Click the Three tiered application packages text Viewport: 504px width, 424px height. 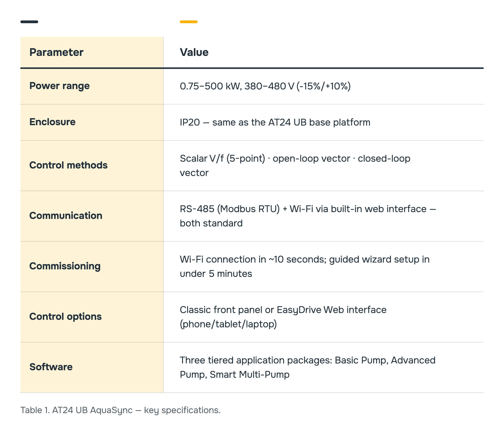pyautogui.click(x=308, y=368)
